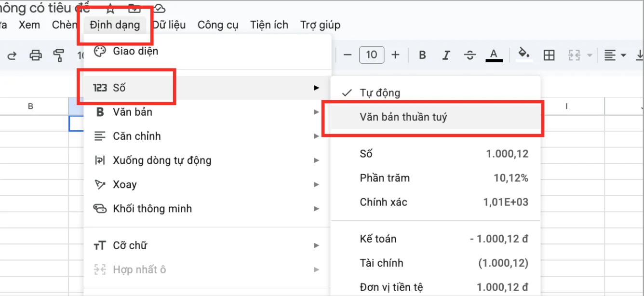This screenshot has width=644, height=296.
Task: Open the text color picker
Action: coord(494,55)
